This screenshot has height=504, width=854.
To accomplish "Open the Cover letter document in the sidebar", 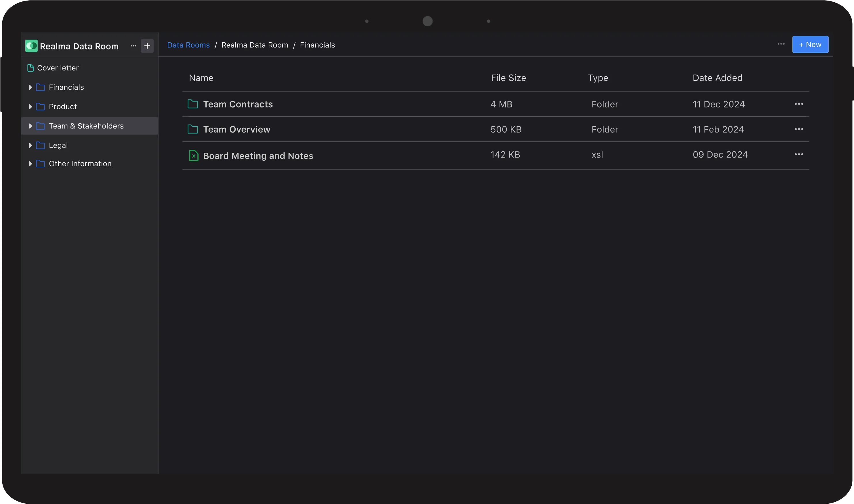I will (x=58, y=68).
